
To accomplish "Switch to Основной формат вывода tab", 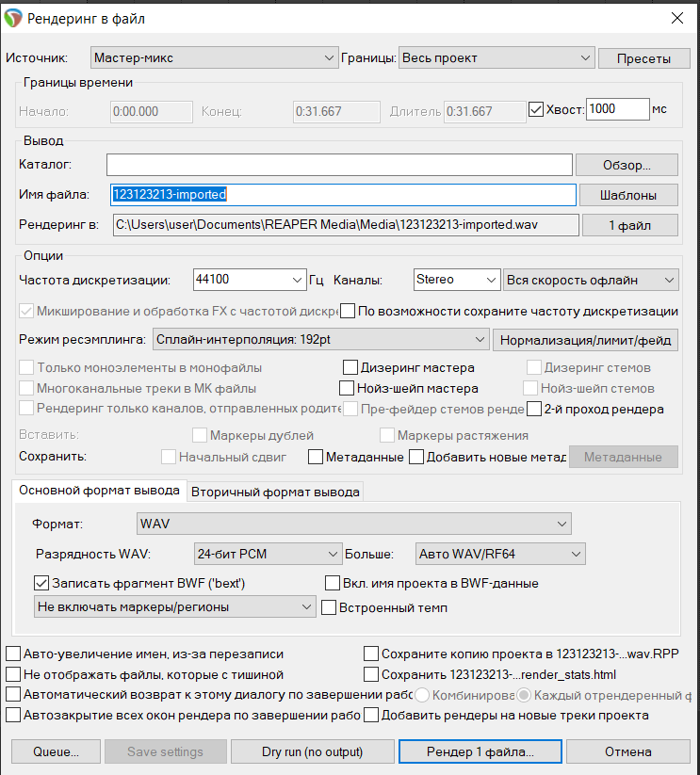I will pyautogui.click(x=99, y=491).
